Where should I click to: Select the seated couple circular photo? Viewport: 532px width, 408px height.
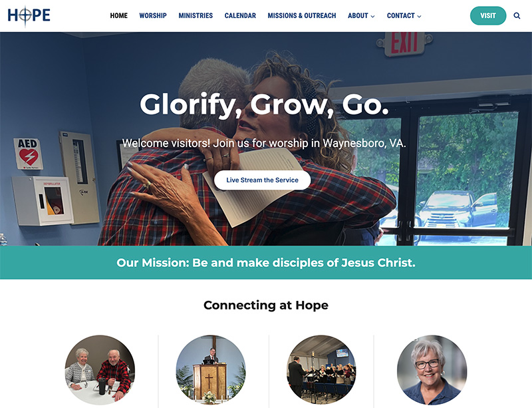point(100,370)
